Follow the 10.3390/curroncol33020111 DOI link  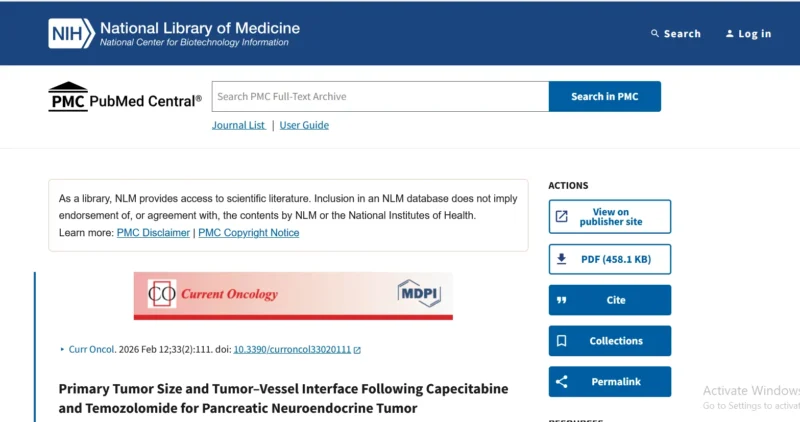click(292, 350)
